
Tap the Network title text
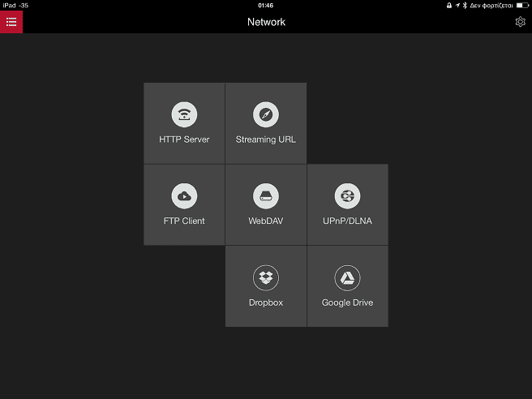coord(266,22)
